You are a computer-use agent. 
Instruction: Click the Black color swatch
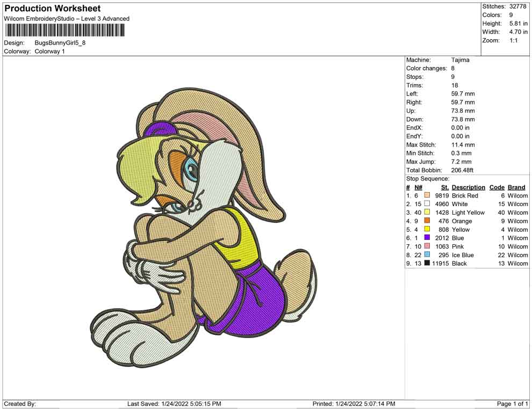(427, 263)
